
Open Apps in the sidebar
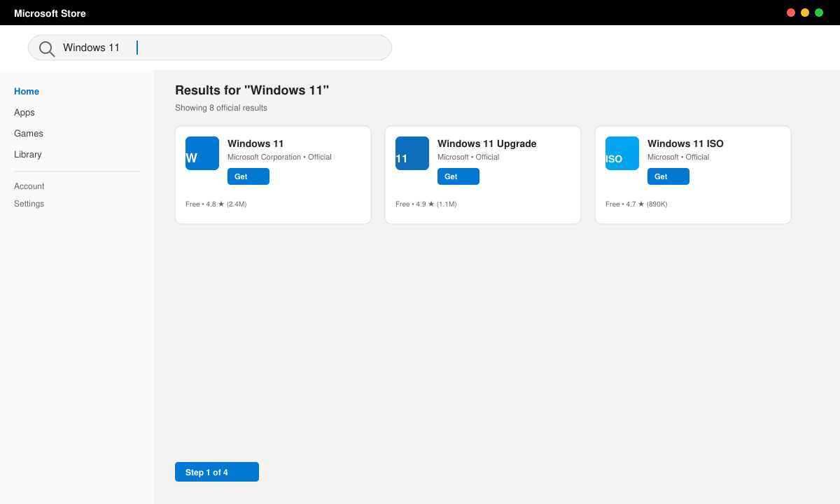pyautogui.click(x=24, y=113)
